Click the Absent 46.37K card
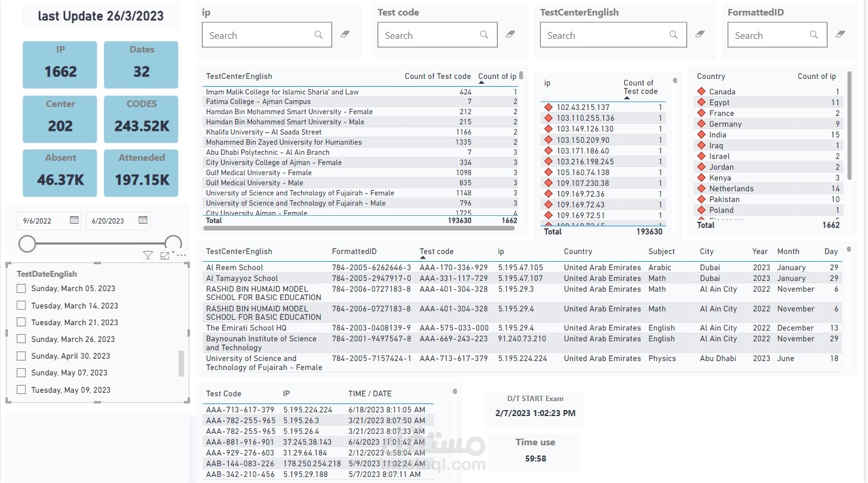Screen dimensions: 868x483 coord(60,173)
